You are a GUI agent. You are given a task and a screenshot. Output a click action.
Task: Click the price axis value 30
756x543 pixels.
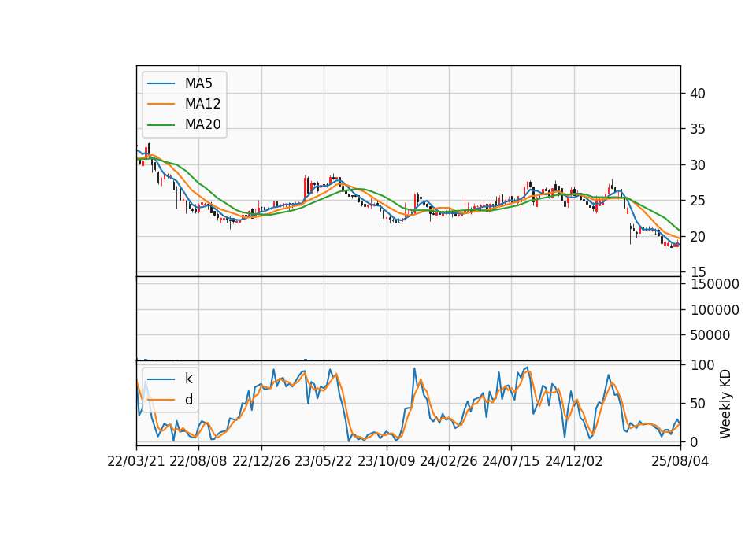(697, 165)
